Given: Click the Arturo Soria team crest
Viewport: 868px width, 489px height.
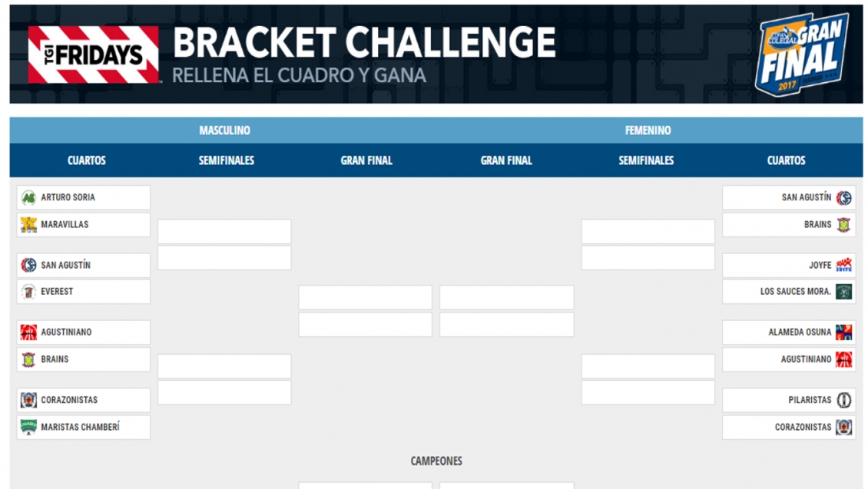Looking at the screenshot, I should click(x=28, y=198).
